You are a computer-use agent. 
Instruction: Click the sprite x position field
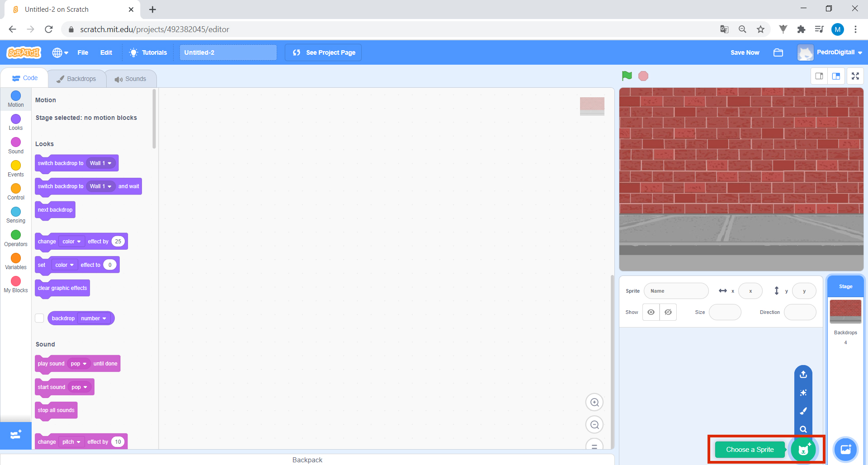(x=750, y=291)
